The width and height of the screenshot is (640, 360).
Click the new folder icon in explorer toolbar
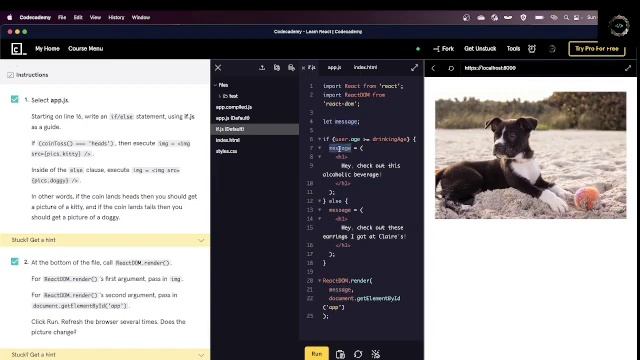tap(291, 68)
